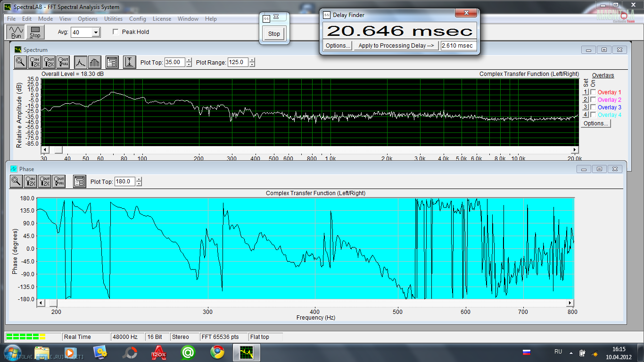Click Delay Finder Options button

[x=338, y=46]
